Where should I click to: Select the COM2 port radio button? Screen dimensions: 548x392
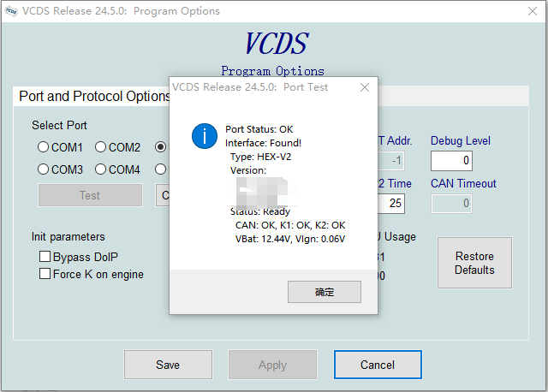click(100, 147)
